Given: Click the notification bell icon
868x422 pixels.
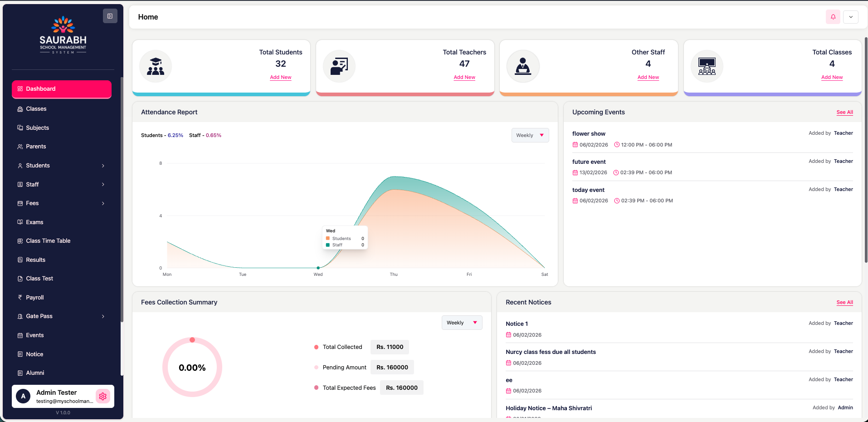Looking at the screenshot, I should click(x=833, y=17).
